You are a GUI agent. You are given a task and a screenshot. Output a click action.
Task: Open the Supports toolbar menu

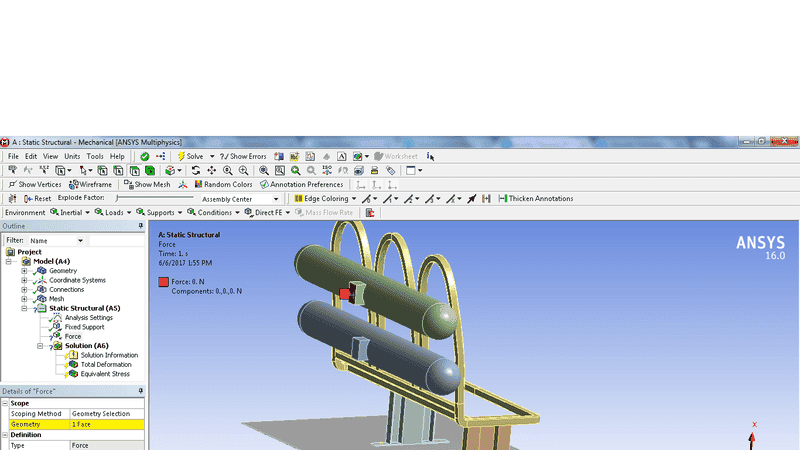[x=160, y=212]
